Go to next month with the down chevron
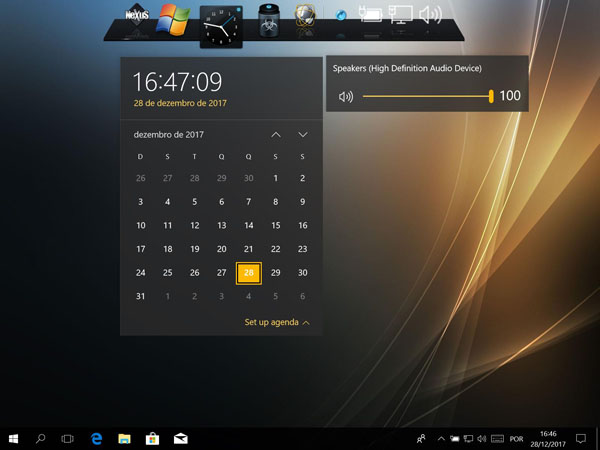This screenshot has height=450, width=600. [x=303, y=134]
